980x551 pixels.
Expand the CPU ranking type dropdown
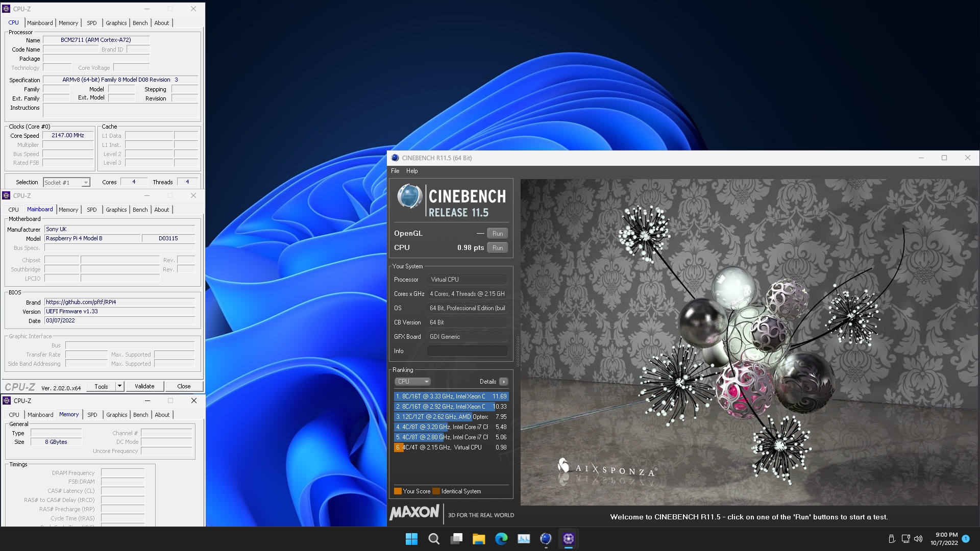(412, 382)
